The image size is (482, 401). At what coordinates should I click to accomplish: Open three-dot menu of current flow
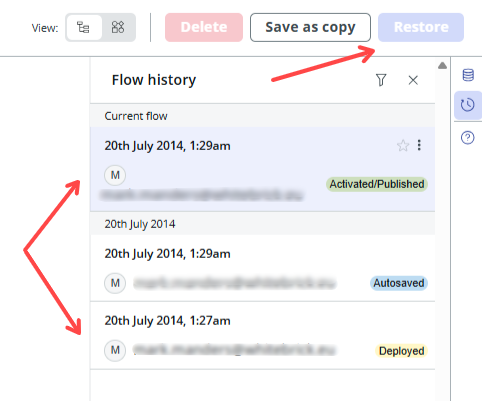[419, 145]
